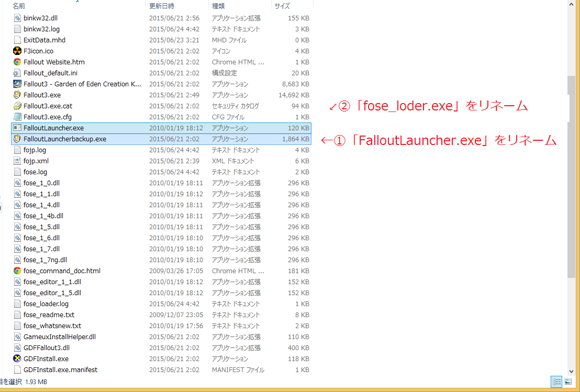Click the Fallout3.exe.cat catalog icon
Image resolution: width=580 pixels, height=392 pixels.
pyautogui.click(x=17, y=106)
